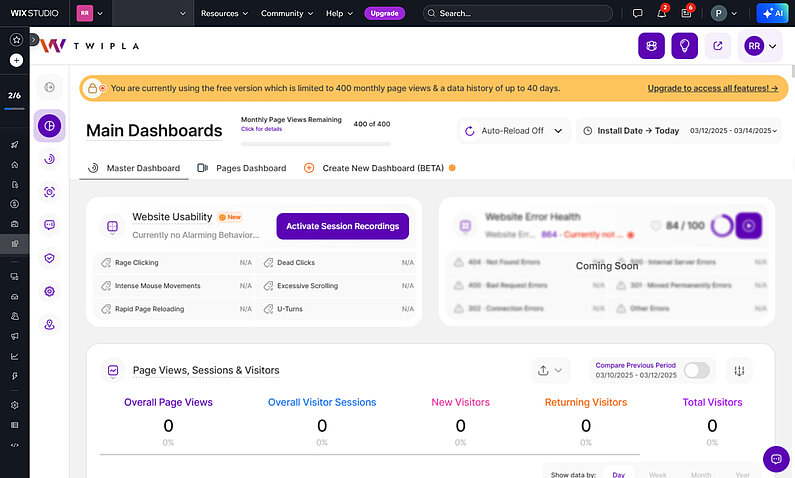Open the Auto-Reload Off dropdown
Screen dimensions: 795x478
pos(514,131)
